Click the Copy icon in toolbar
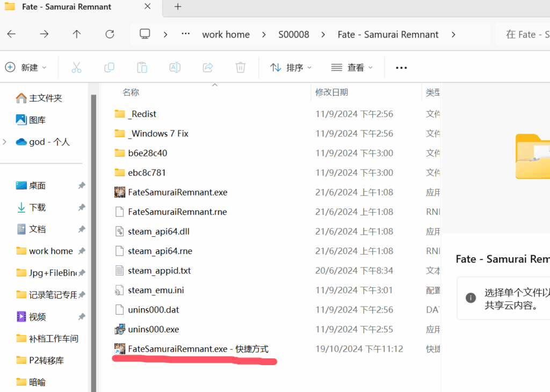 click(x=109, y=68)
